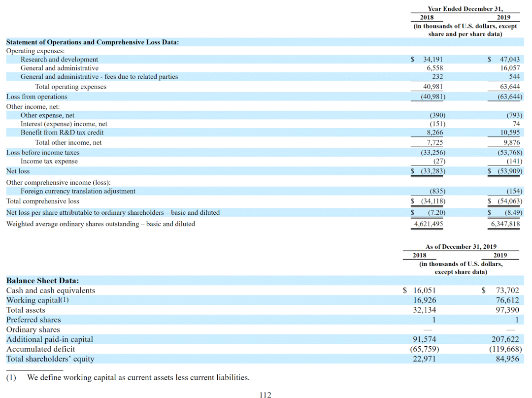Select the 2019 General and administrative value 16,057
The height and width of the screenshot is (398, 532).
click(510, 68)
